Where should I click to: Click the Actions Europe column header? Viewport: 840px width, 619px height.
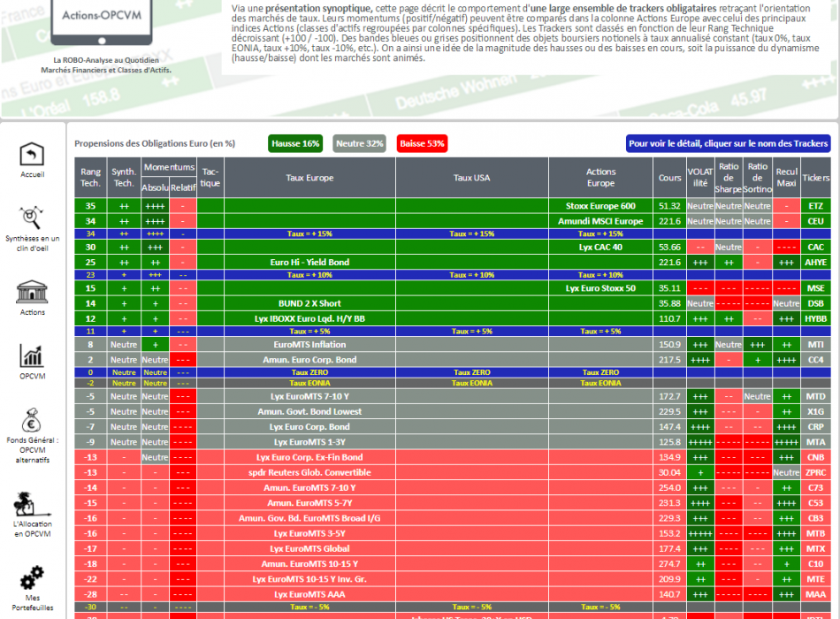[600, 178]
